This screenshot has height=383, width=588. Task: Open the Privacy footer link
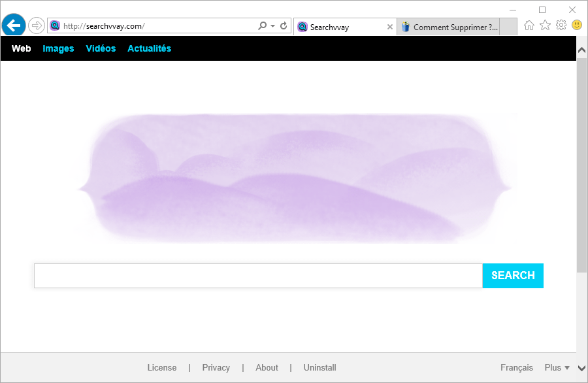point(216,367)
